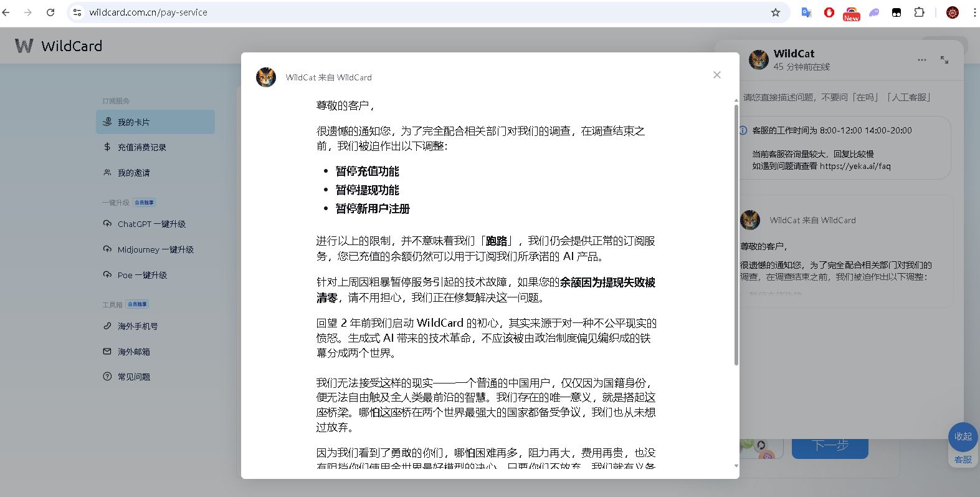Close the WildCat announcement dialog
Screen dimensions: 980x497
(x=717, y=75)
